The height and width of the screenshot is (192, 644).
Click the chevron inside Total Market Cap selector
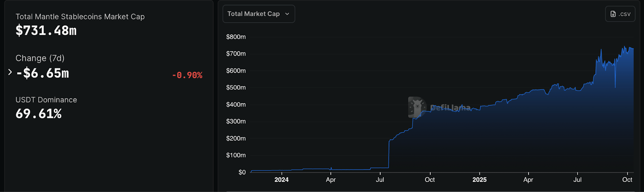coord(287,14)
